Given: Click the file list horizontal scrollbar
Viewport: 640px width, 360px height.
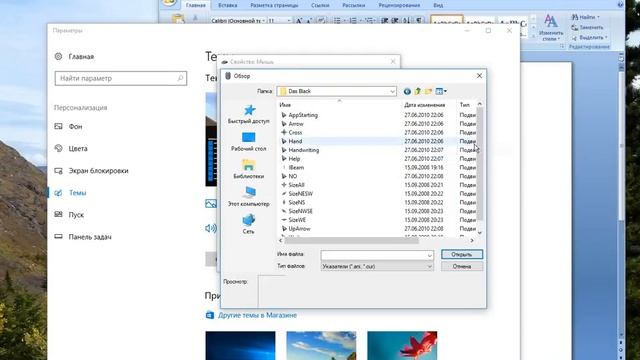Looking at the screenshot, I should (x=351, y=240).
